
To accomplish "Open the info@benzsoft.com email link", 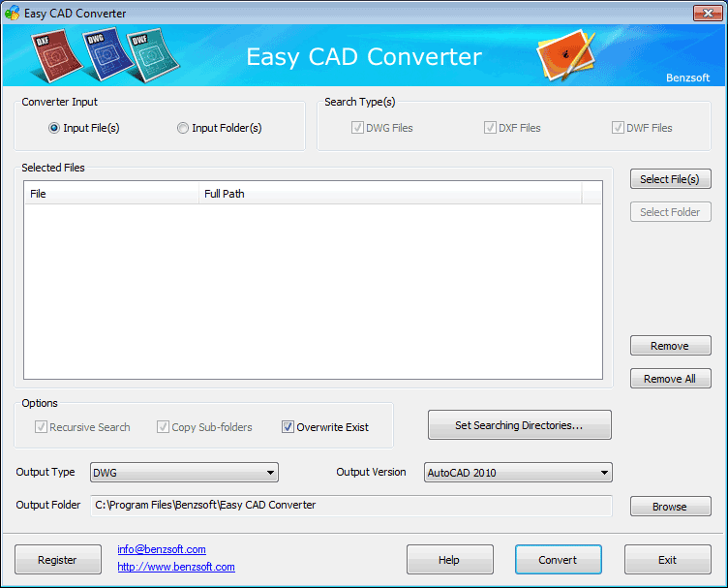I will click(x=161, y=549).
